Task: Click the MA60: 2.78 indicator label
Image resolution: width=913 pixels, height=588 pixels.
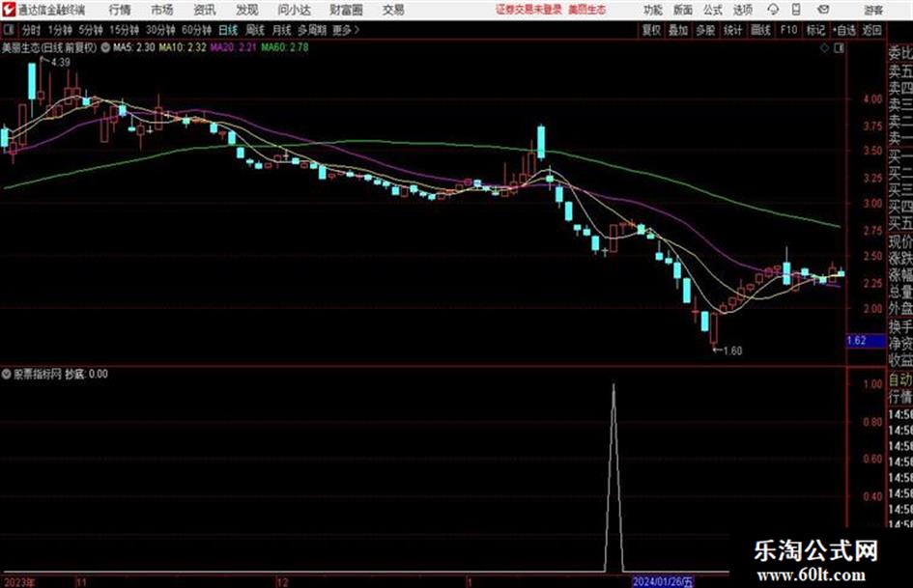Action: click(x=285, y=47)
